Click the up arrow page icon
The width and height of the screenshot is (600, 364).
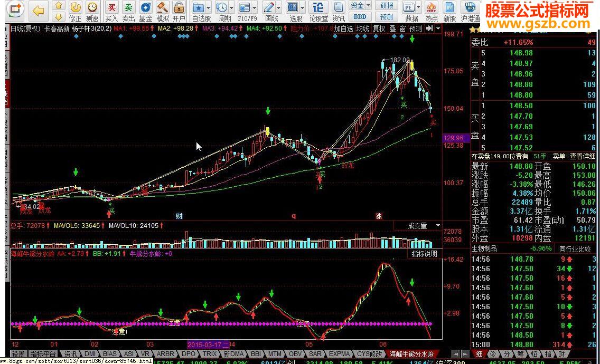pyautogui.click(x=59, y=6)
